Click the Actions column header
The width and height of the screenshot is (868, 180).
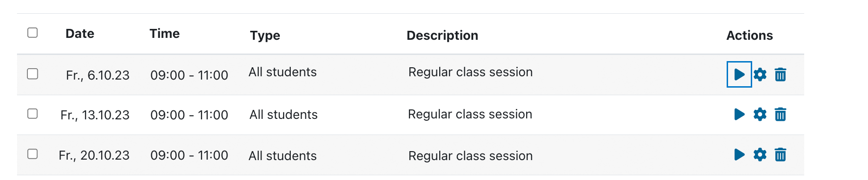click(750, 36)
